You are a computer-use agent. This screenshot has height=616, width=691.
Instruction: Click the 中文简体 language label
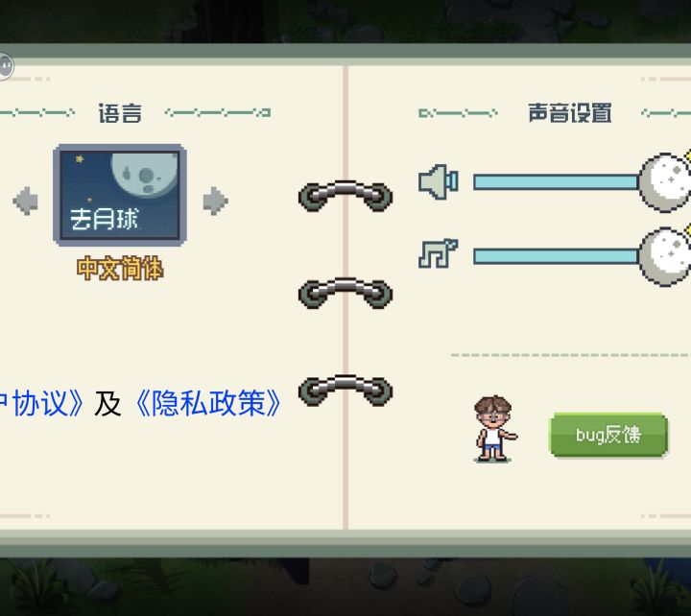tap(120, 268)
